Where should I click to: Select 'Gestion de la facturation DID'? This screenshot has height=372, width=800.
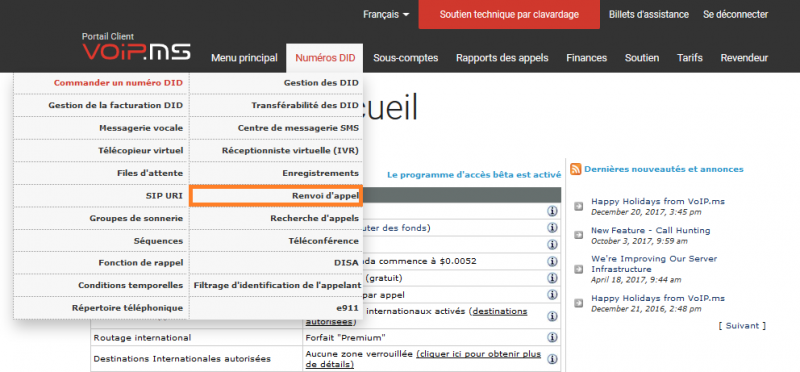tap(102, 106)
